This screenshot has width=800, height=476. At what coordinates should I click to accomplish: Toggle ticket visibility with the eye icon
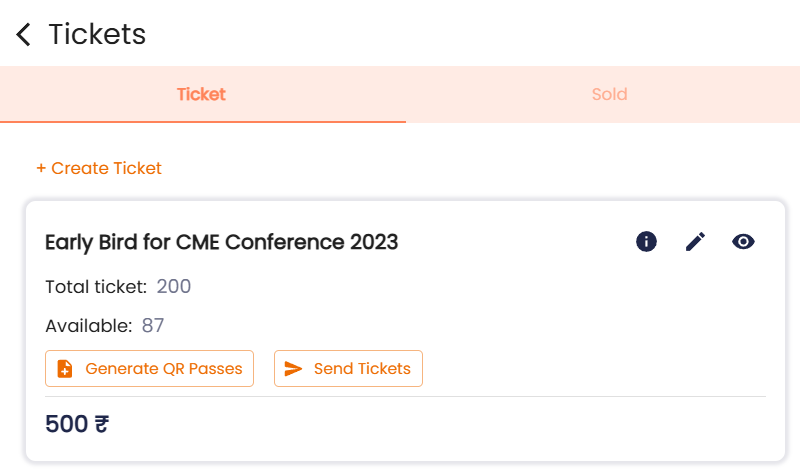click(x=743, y=241)
